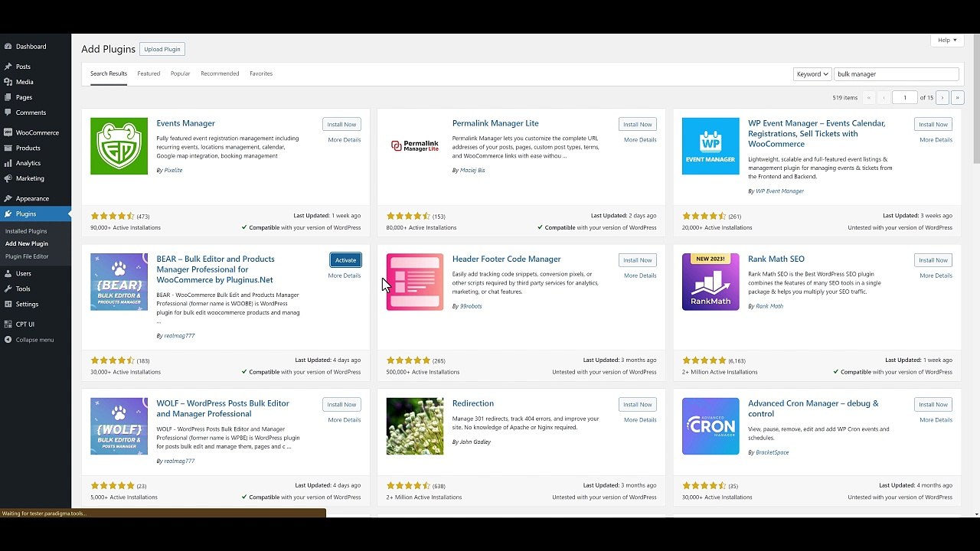This screenshot has width=980, height=551.
Task: Open the Settings sidebar icon
Action: tap(8, 304)
